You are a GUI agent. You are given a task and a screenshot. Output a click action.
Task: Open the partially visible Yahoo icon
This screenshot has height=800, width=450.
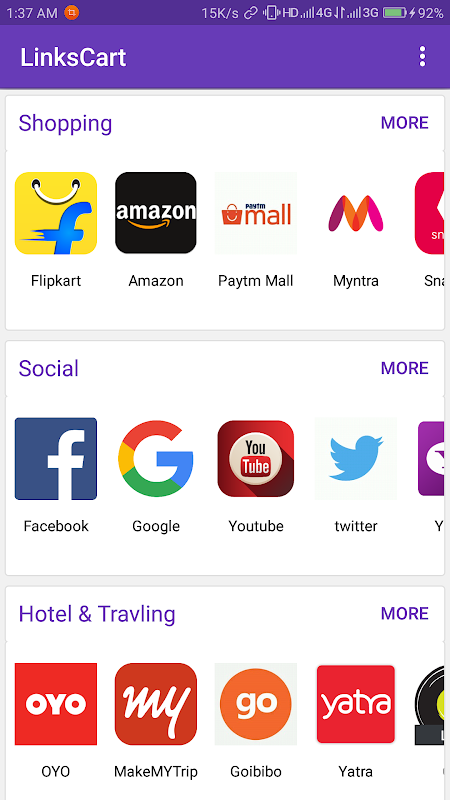(x=431, y=458)
